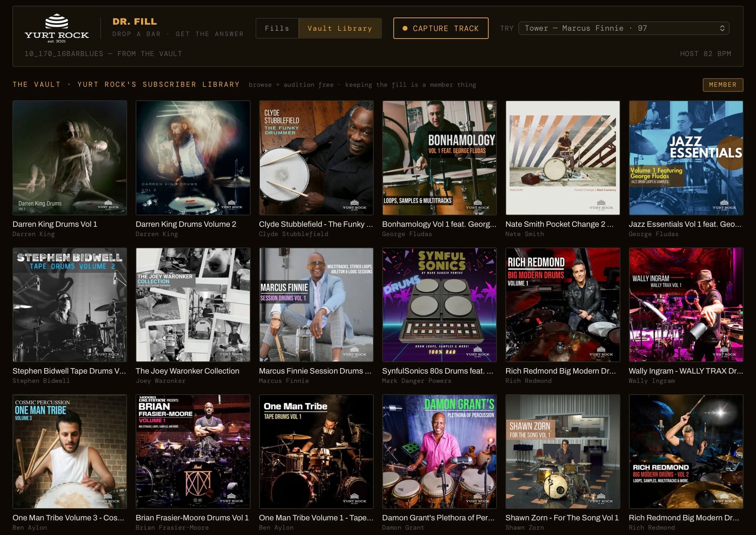756x535 pixels.
Task: Click title 'Clyde Stubblefield - The Funky ...'
Action: (316, 224)
